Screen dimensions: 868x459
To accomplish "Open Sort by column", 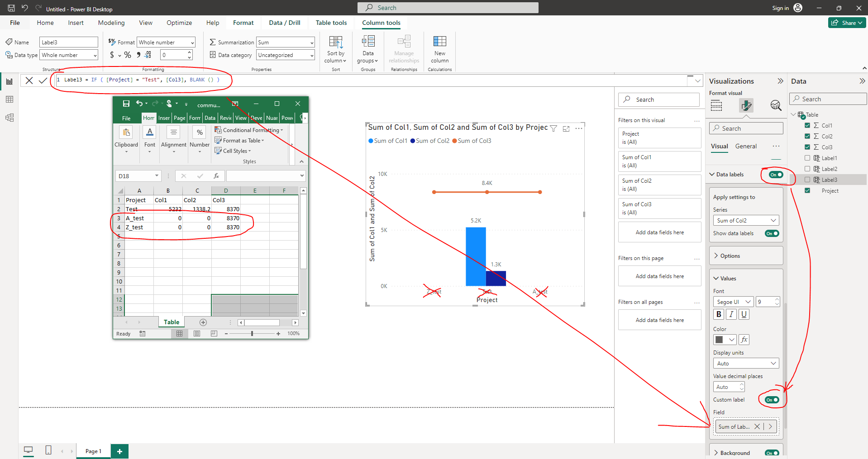I will 335,50.
